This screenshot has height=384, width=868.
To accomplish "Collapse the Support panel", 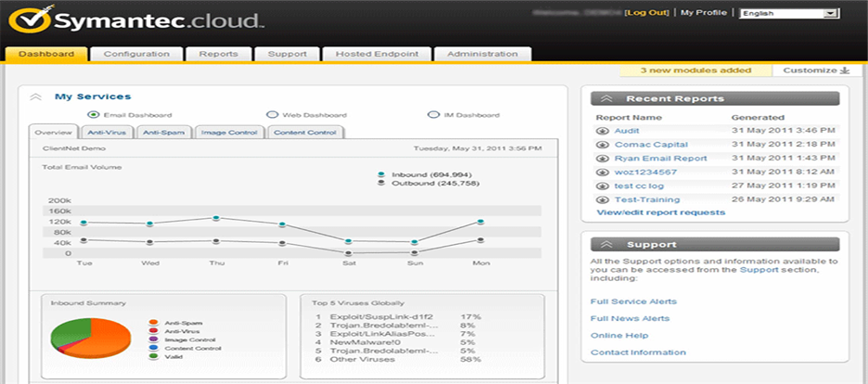I will click(606, 245).
